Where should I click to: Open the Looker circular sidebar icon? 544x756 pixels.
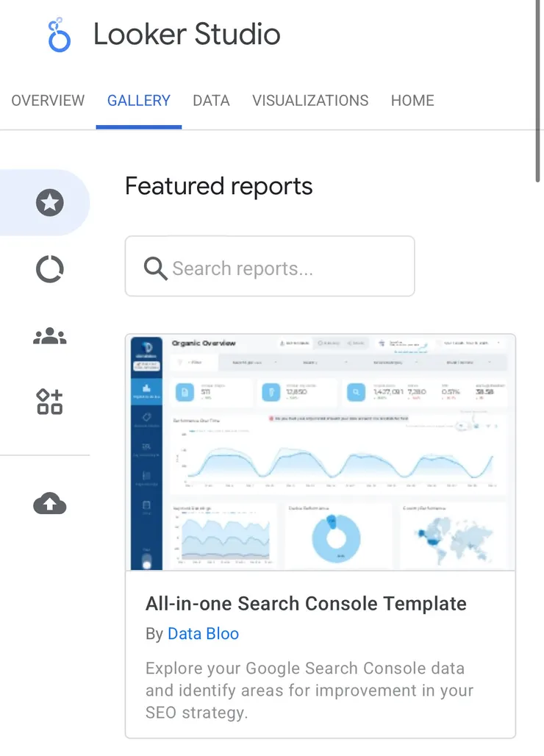50,268
